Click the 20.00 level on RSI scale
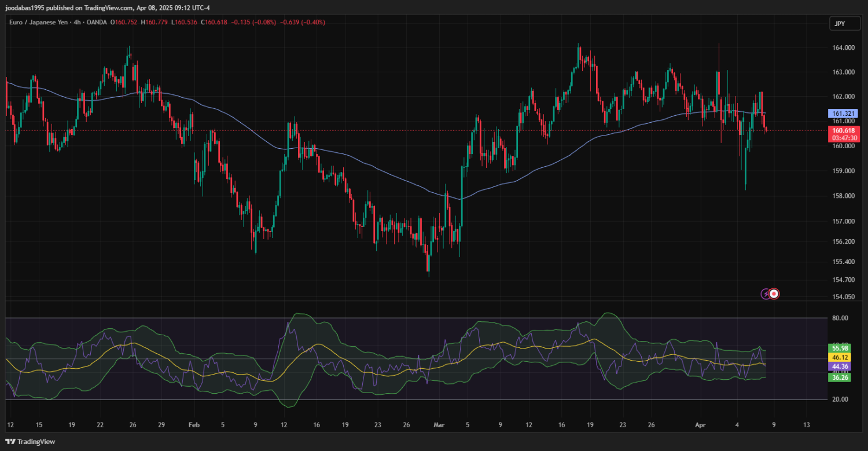This screenshot has width=868, height=451. [840, 399]
